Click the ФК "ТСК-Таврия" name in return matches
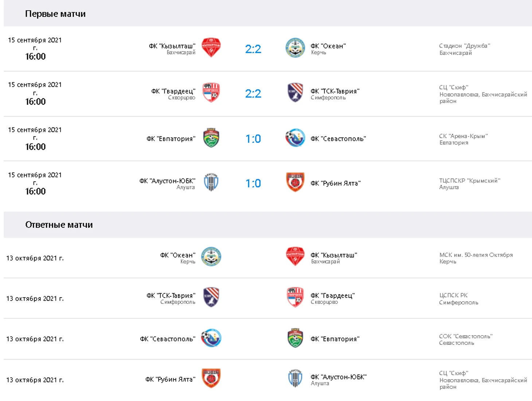 click(x=171, y=295)
